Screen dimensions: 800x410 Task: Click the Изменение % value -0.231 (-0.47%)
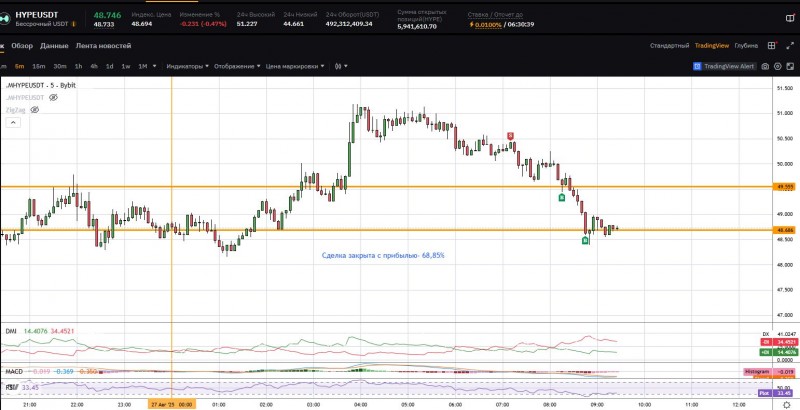click(203, 23)
